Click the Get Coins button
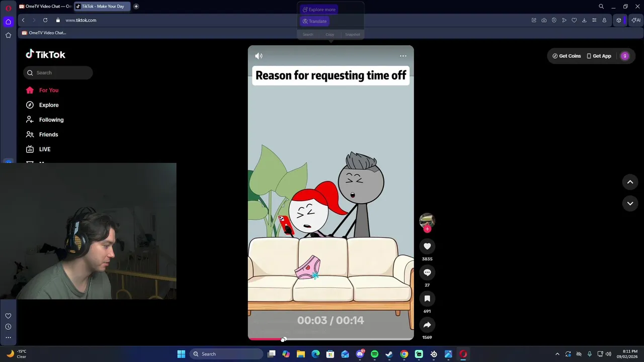This screenshot has height=362, width=644. pos(567,56)
